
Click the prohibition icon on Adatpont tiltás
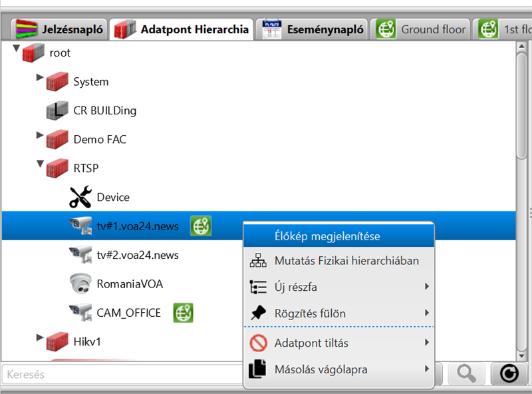coord(259,342)
